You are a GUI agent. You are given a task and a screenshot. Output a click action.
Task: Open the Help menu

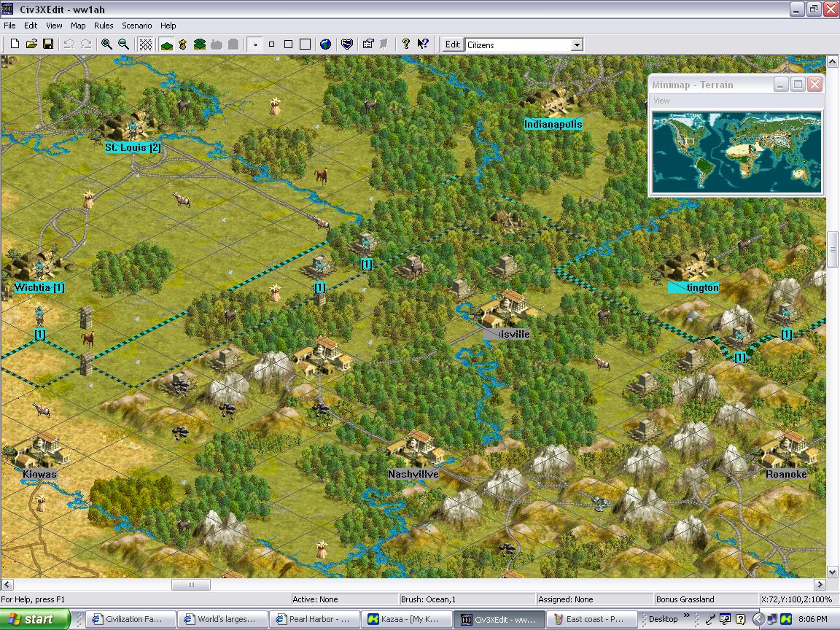tap(168, 26)
